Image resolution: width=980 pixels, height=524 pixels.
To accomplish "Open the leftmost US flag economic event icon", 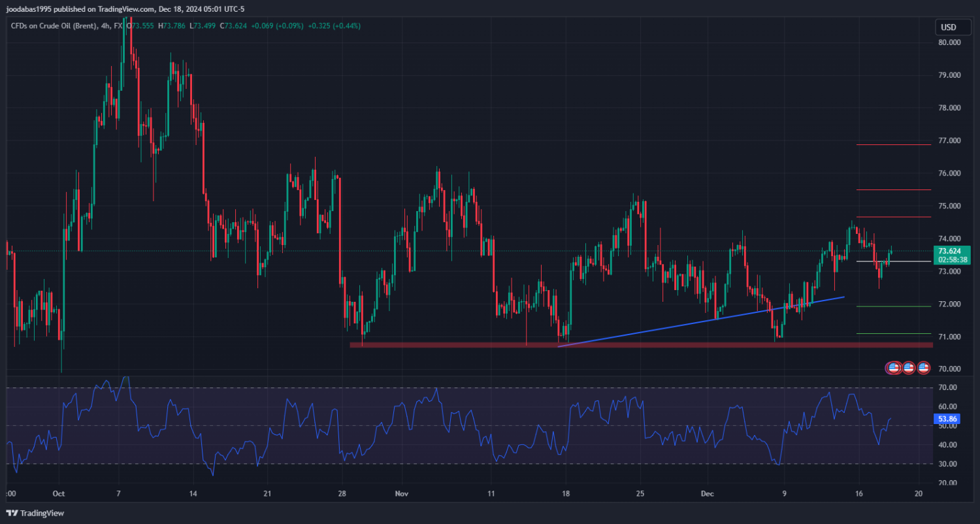I will point(893,368).
